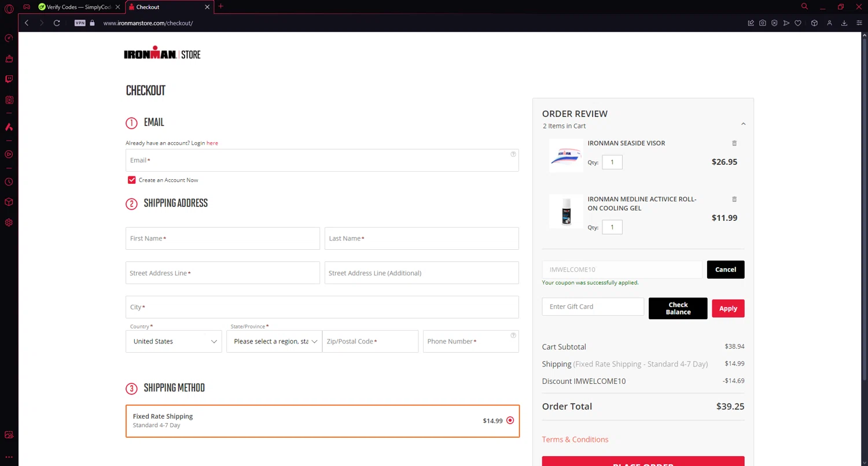The width and height of the screenshot is (868, 466).
Task: Toggle the VPN badge in address bar
Action: (80, 23)
